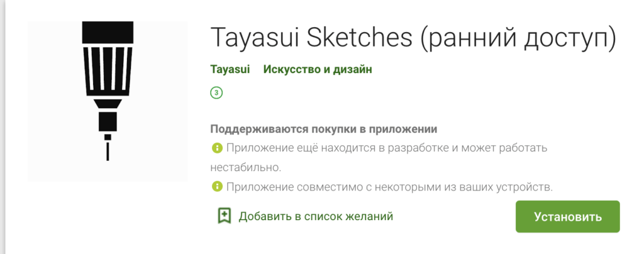Click the Приложение совместимо с некоторыми устройствами notice
The height and width of the screenshot is (254, 644).
point(389,187)
